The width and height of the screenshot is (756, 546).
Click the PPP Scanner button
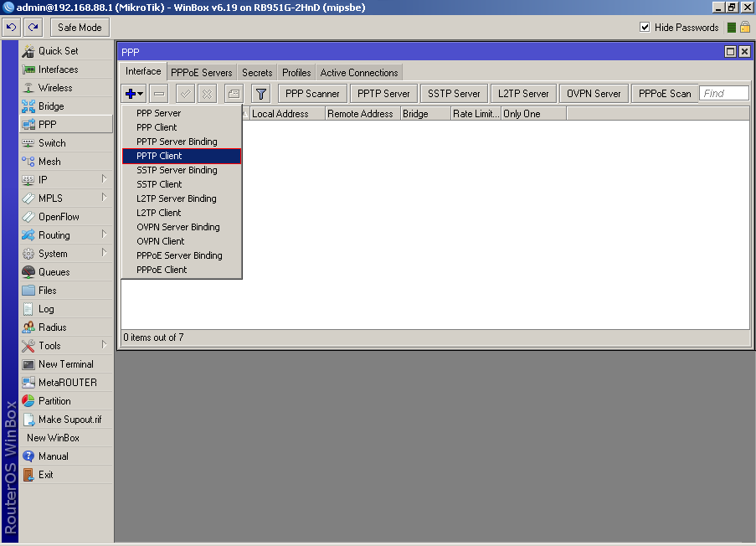tap(312, 94)
